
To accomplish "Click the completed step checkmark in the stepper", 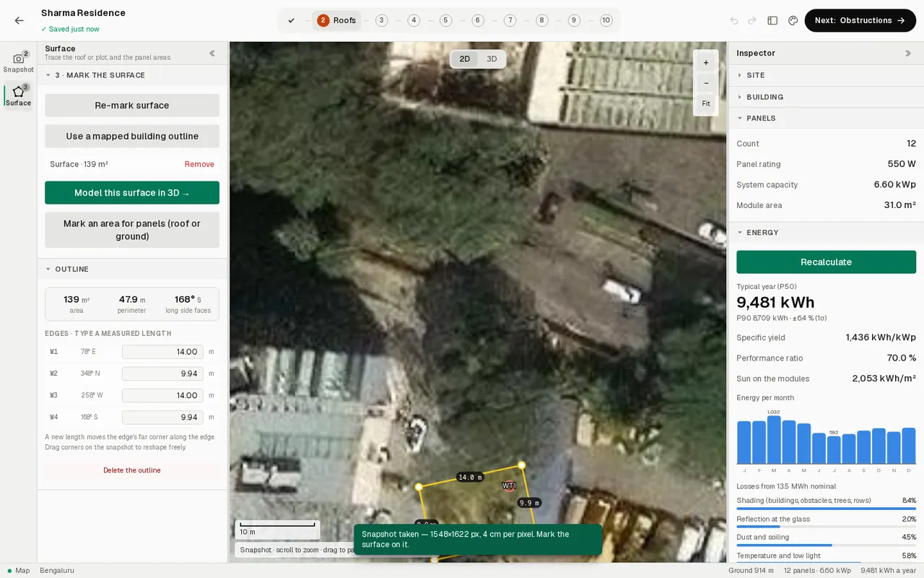I will click(x=291, y=21).
